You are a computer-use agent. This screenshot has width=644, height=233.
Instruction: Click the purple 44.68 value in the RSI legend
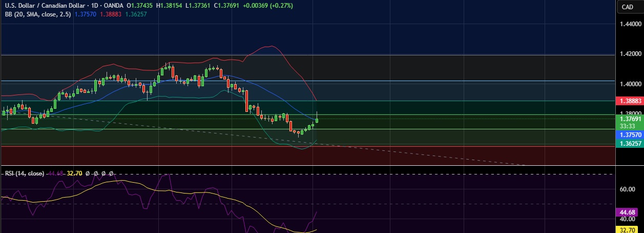(x=55, y=174)
